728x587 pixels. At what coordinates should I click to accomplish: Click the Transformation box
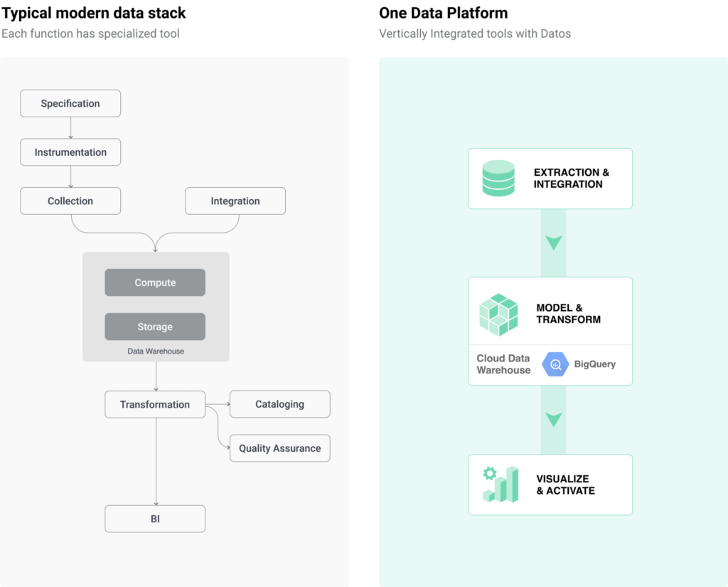click(155, 404)
